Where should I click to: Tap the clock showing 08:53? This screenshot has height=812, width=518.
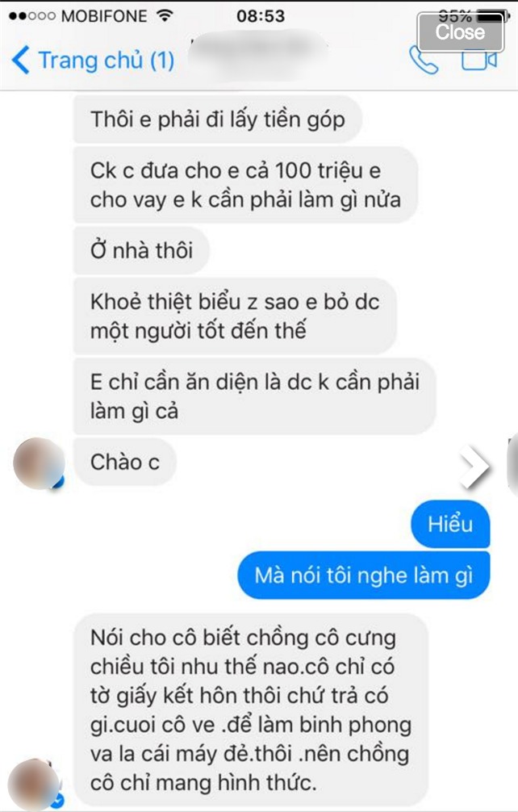click(x=261, y=15)
